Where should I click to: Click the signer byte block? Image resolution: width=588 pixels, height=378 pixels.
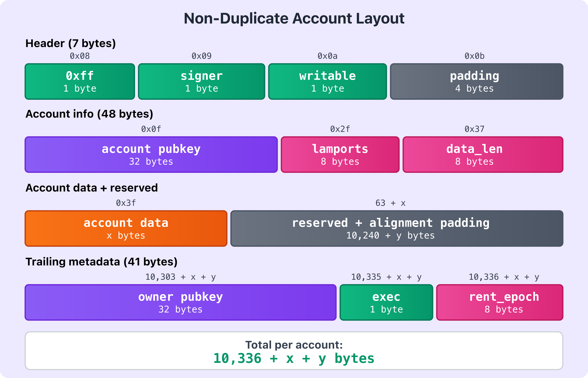(x=201, y=81)
